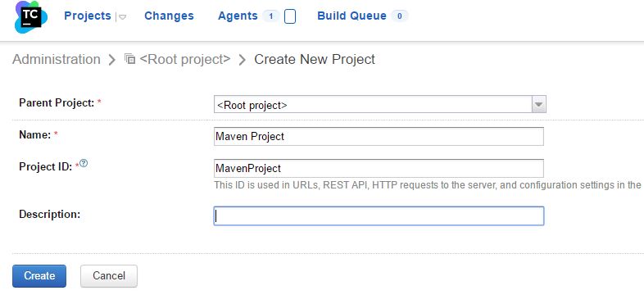Go to the Changes tab
This screenshot has height=304, width=644.
point(169,16)
